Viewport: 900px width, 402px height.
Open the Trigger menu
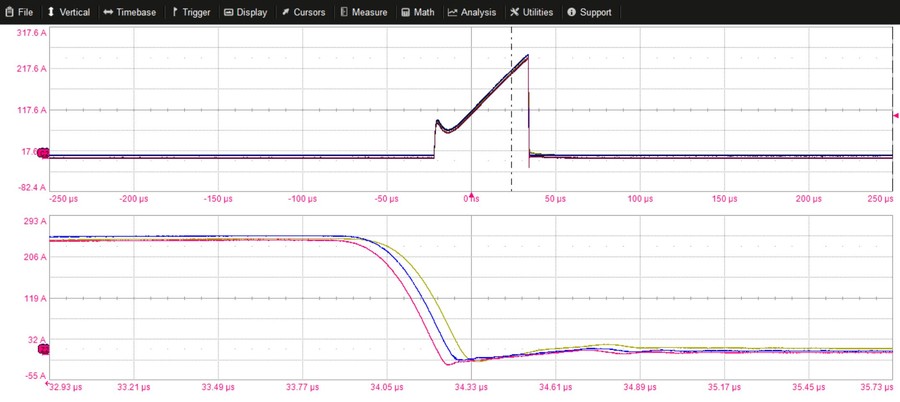[x=191, y=12]
